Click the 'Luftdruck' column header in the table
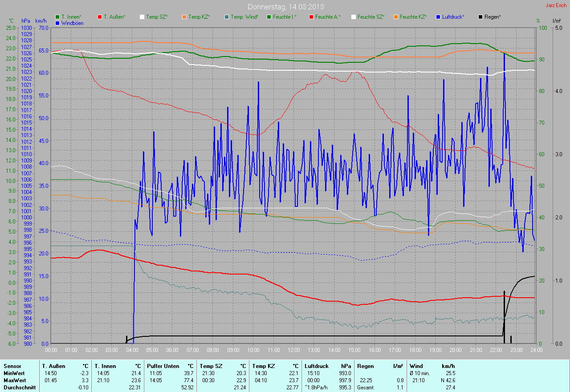Viewport: 570px width, 392px height. click(317, 366)
